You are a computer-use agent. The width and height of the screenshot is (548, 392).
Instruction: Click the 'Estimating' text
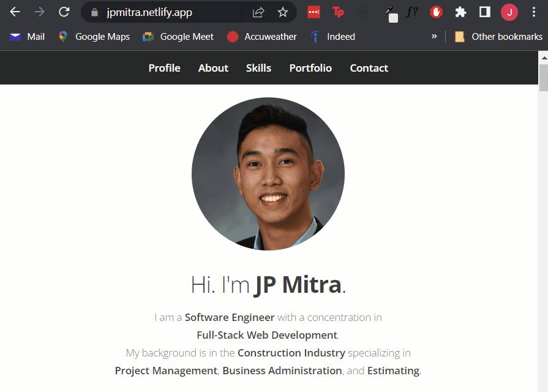pos(393,371)
